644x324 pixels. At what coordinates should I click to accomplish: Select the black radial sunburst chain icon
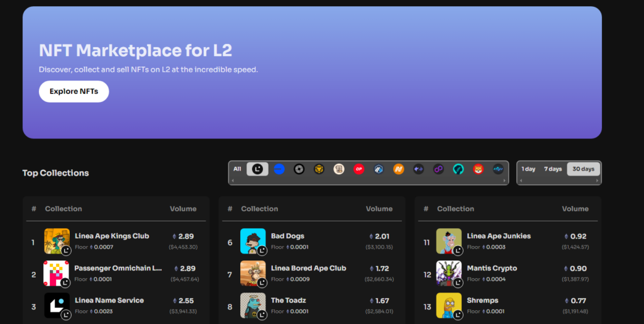coord(299,169)
